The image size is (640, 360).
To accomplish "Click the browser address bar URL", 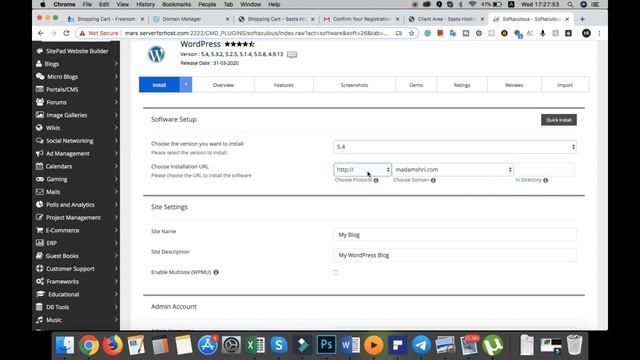I will (256, 33).
